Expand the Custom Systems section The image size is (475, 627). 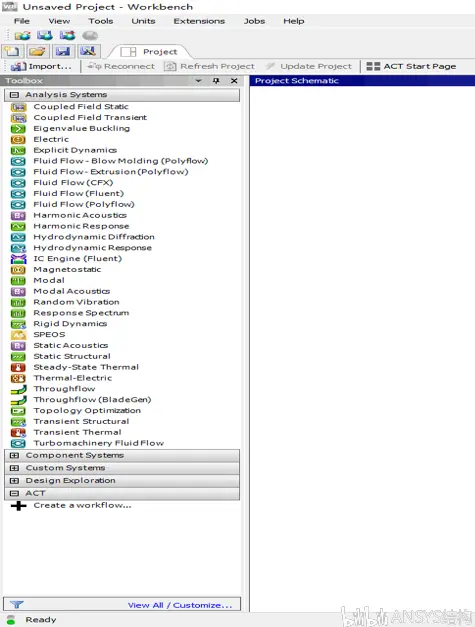[x=14, y=468]
